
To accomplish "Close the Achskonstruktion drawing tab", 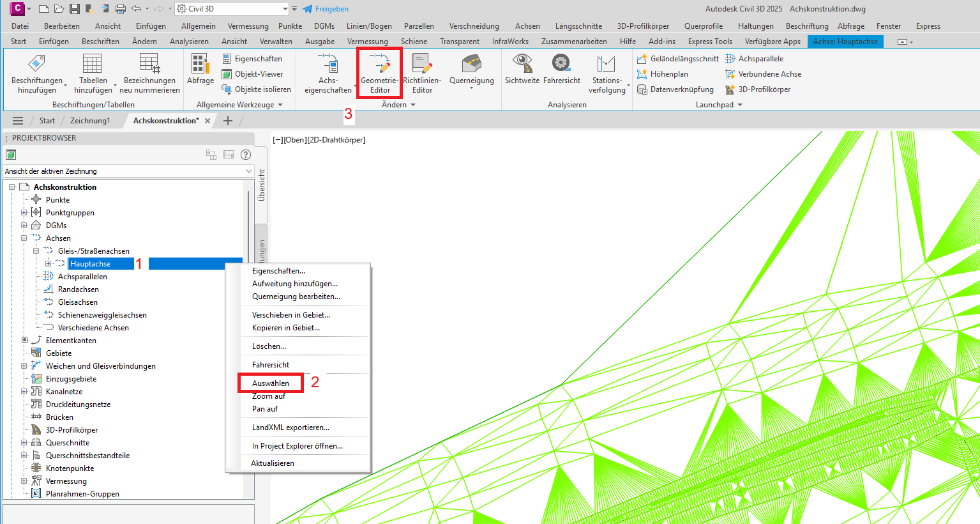I will [207, 121].
